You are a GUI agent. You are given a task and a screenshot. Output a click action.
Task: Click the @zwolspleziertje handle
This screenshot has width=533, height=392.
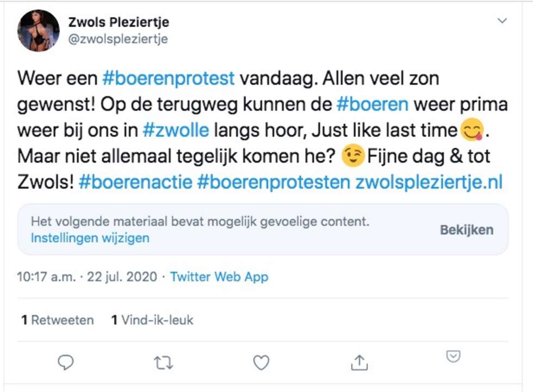pyautogui.click(x=118, y=39)
